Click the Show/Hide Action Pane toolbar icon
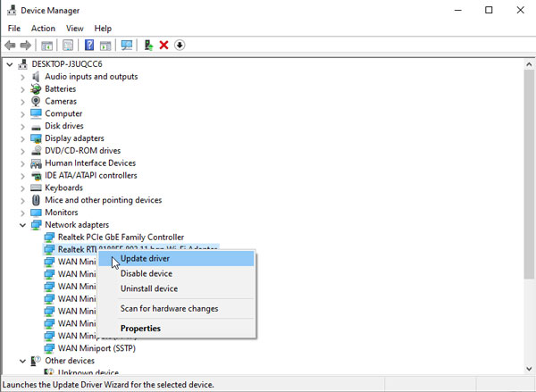The image size is (536, 392). click(105, 46)
